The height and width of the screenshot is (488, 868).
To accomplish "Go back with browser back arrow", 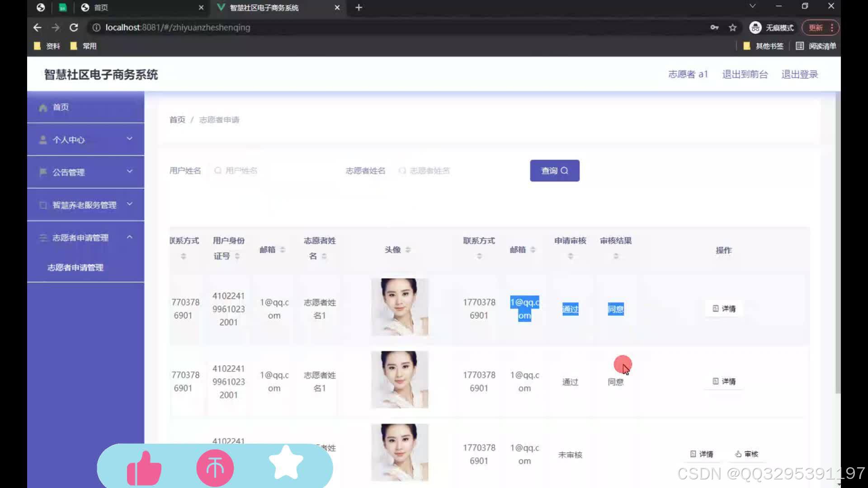I will 38,28.
